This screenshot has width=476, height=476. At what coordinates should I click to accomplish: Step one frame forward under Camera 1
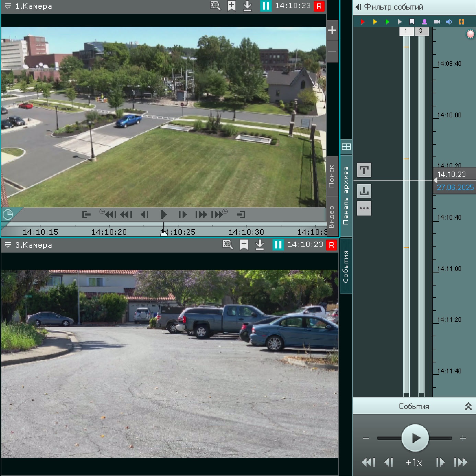(182, 215)
